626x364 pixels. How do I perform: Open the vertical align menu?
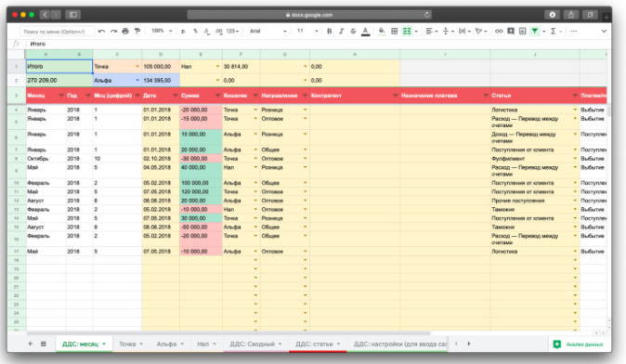coord(448,32)
